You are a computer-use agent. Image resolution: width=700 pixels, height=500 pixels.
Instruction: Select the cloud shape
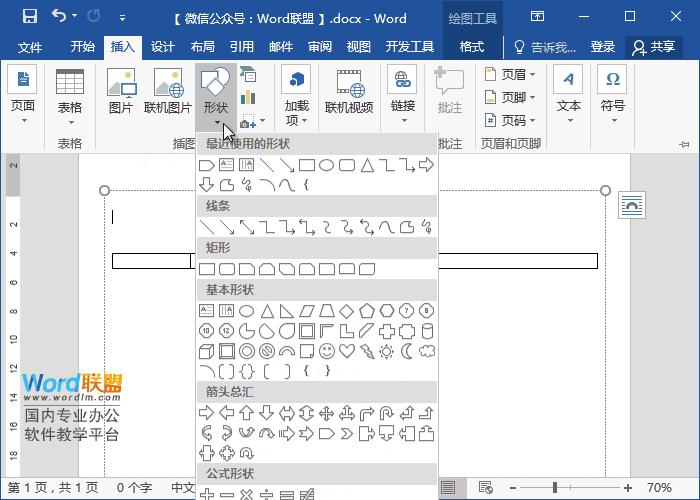pos(427,351)
